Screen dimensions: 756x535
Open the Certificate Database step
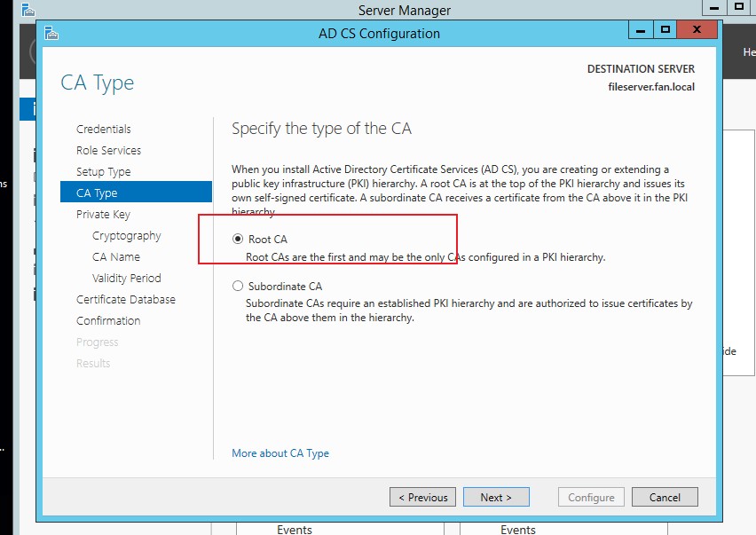coord(126,299)
